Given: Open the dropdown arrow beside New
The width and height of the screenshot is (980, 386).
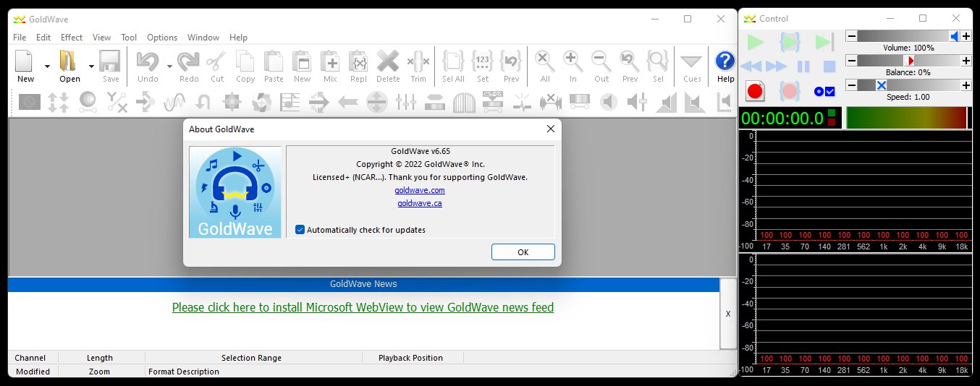Looking at the screenshot, I should pyautogui.click(x=47, y=67).
